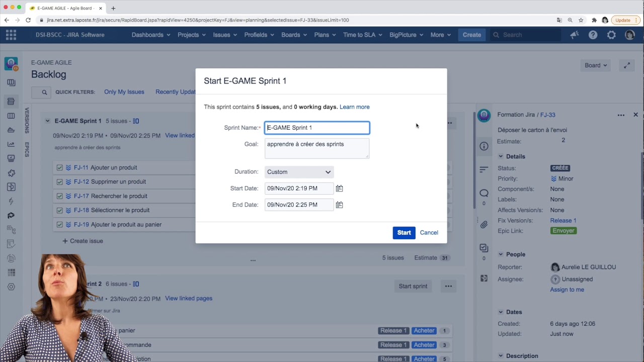Open the user profile avatar menu
This screenshot has width=644, height=362.
pos(629,35)
